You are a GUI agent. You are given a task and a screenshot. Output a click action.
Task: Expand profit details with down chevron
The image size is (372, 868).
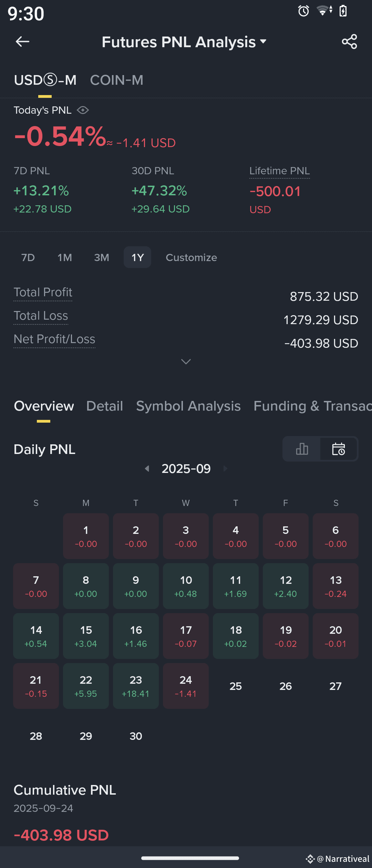(186, 361)
